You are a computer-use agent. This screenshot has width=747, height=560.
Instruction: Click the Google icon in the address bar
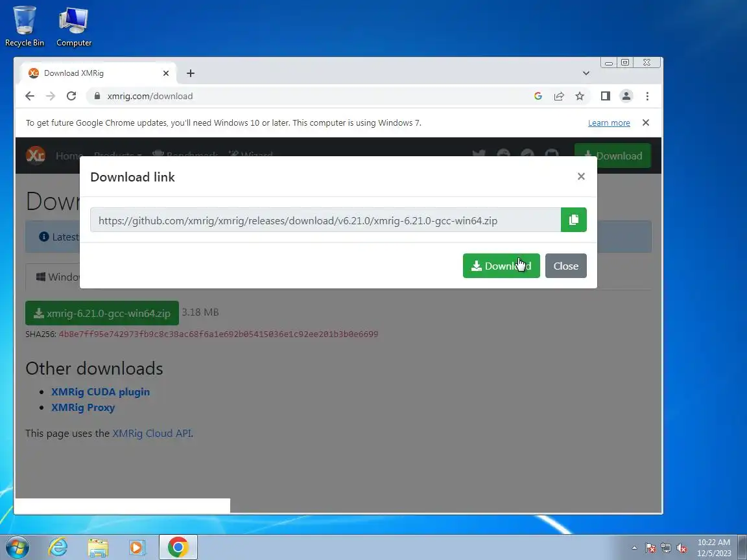(x=538, y=96)
